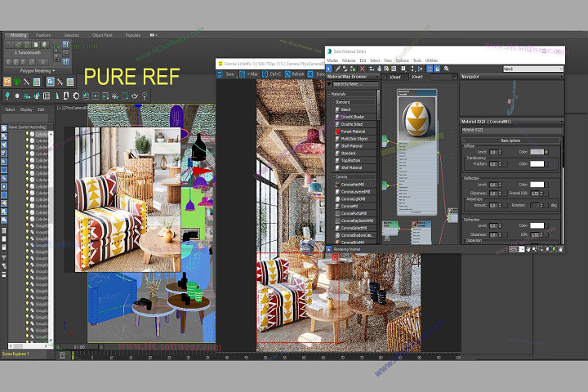Open Options menu in Slate Editor
Viewport: 588px width, 392px height.
pyautogui.click(x=403, y=60)
